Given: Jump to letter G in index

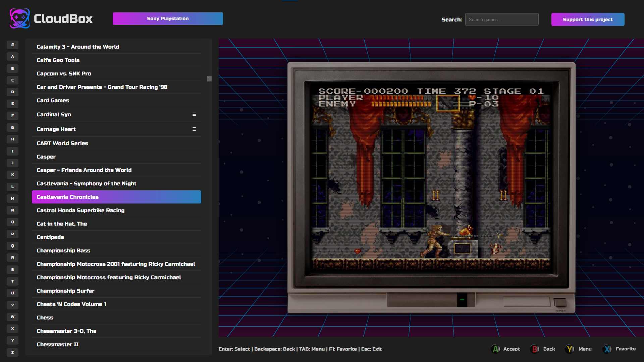Looking at the screenshot, I should pos(12,127).
